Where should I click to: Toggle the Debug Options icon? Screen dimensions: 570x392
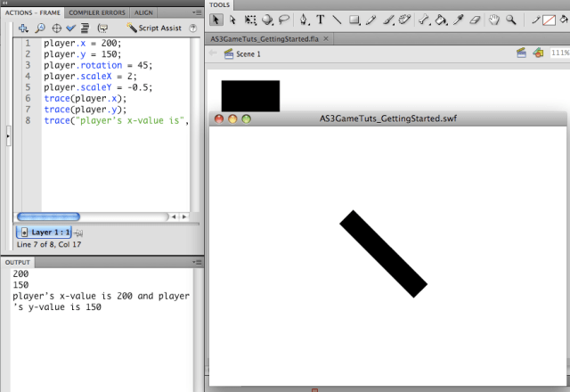[x=103, y=28]
